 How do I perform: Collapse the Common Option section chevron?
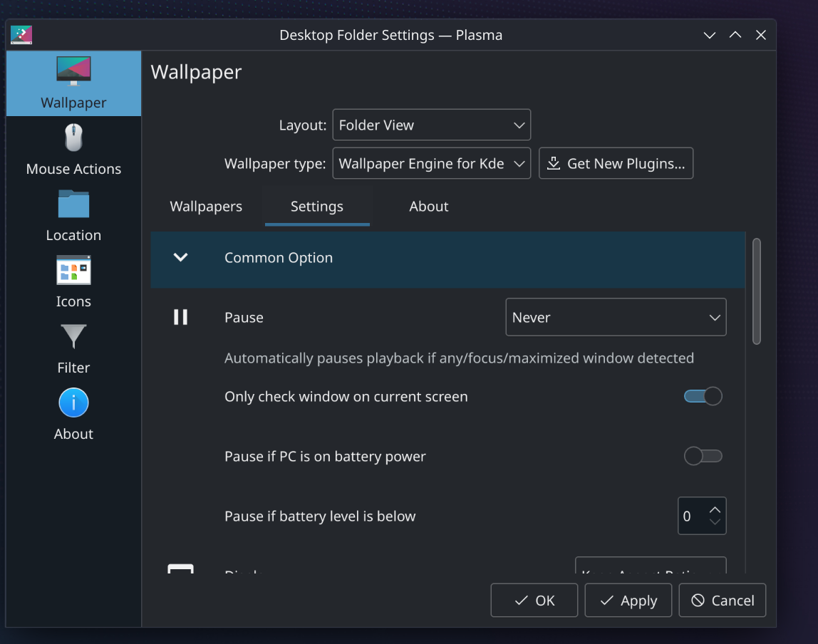coord(181,258)
